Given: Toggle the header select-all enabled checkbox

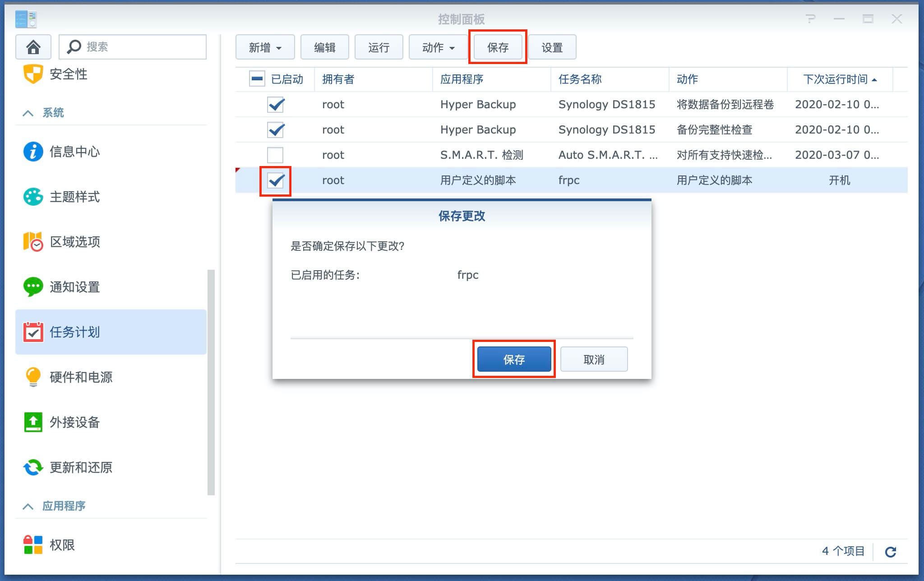Looking at the screenshot, I should pos(257,79).
